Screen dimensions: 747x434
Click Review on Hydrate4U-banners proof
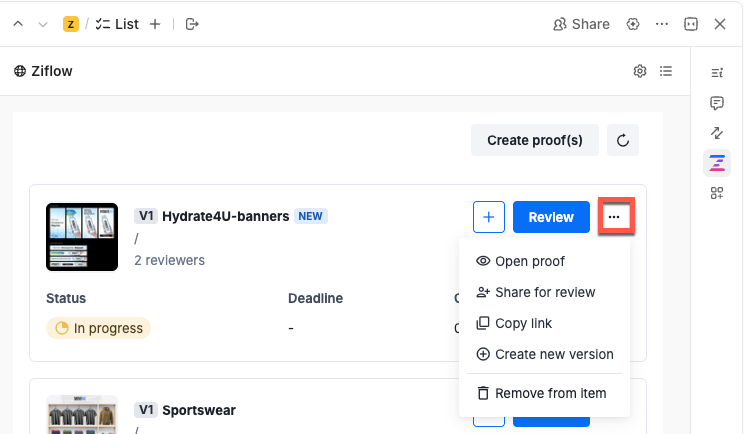551,217
